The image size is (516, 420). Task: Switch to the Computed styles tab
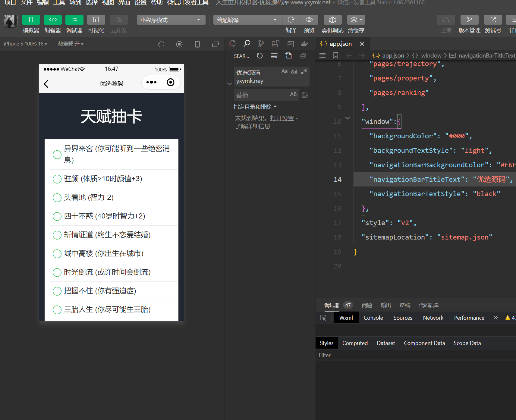355,343
